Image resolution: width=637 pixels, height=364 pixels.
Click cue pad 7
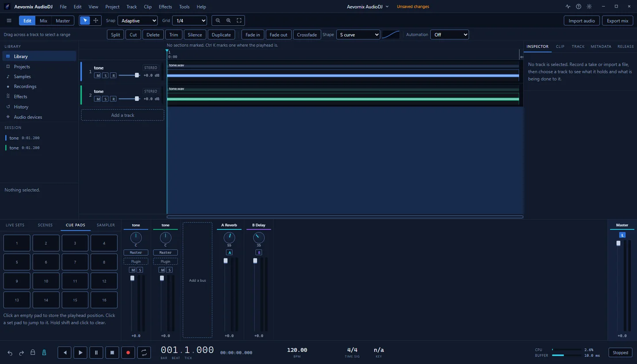[75, 262]
